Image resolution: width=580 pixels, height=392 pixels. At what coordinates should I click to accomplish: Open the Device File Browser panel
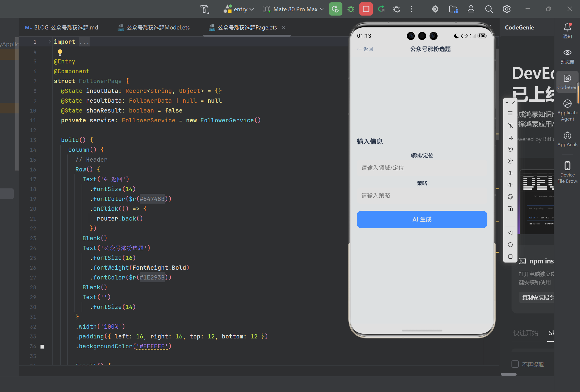(567, 172)
